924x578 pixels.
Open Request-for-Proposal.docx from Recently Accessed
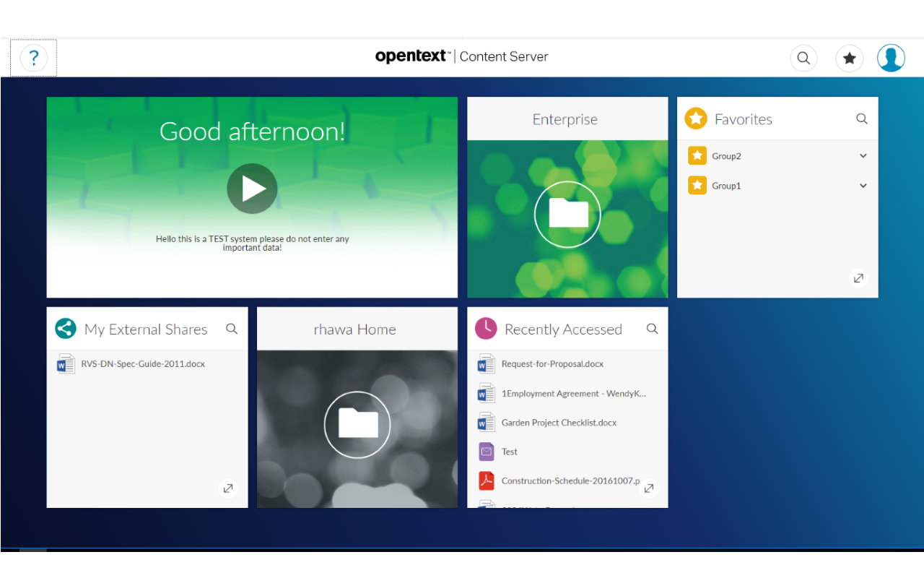click(x=552, y=364)
